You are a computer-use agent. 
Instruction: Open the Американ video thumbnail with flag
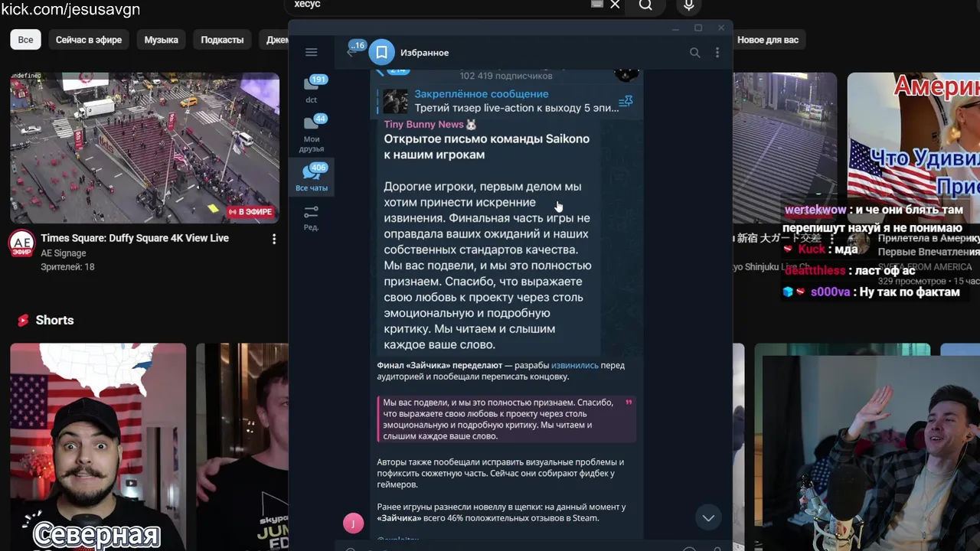click(x=913, y=148)
